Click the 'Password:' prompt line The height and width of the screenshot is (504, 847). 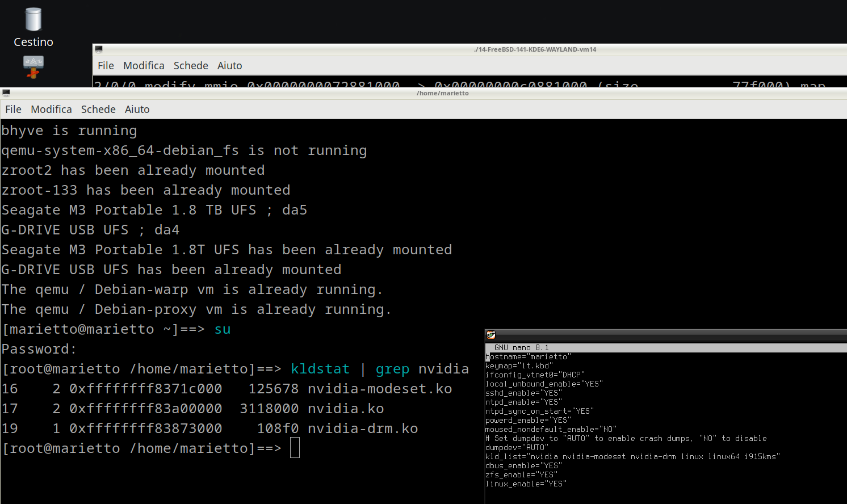coord(39,349)
